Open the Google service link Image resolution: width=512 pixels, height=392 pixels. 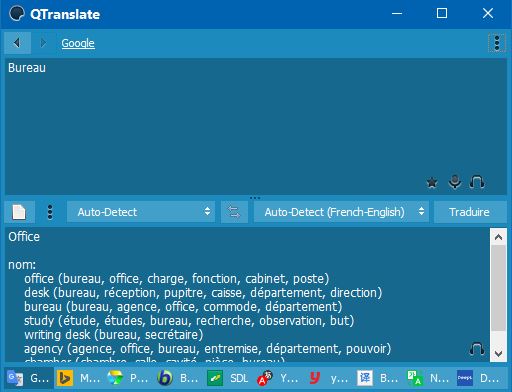(x=78, y=43)
